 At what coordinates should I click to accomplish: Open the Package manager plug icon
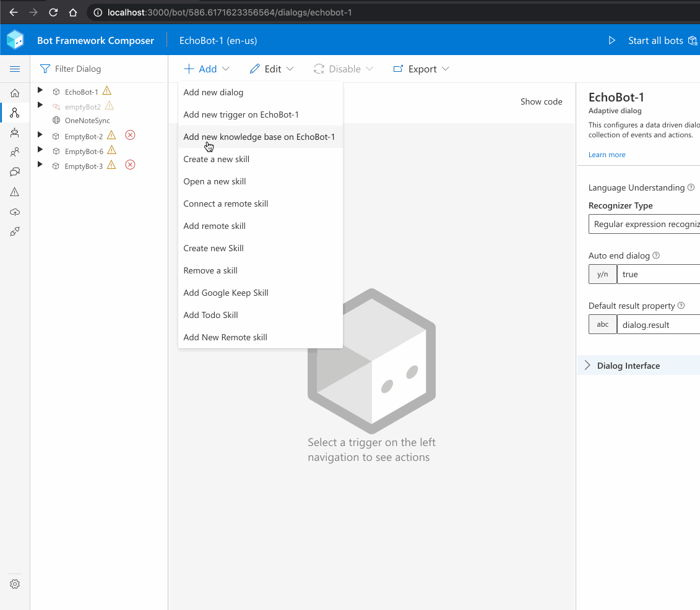click(x=15, y=231)
